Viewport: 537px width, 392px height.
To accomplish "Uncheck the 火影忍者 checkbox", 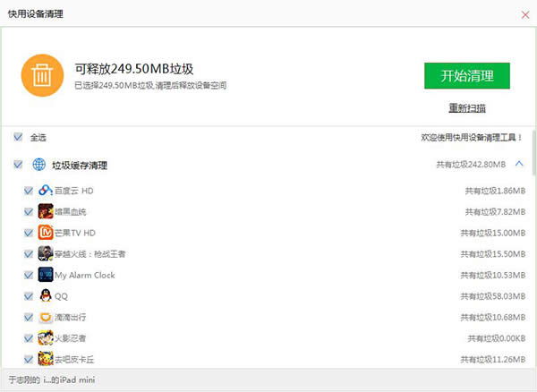I will 29,338.
